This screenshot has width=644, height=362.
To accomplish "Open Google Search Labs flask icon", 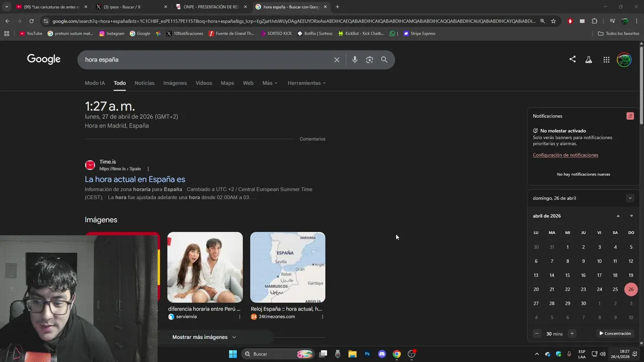I will [589, 60].
